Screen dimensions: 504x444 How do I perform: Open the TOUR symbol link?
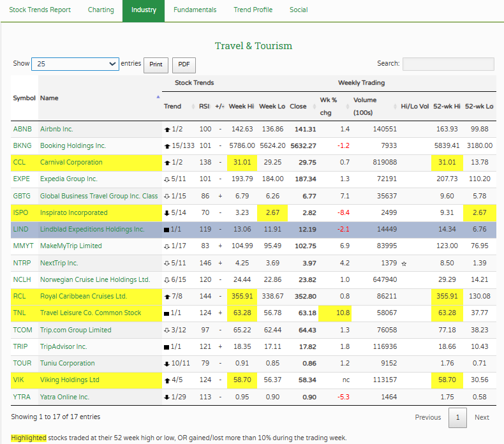tap(22, 364)
